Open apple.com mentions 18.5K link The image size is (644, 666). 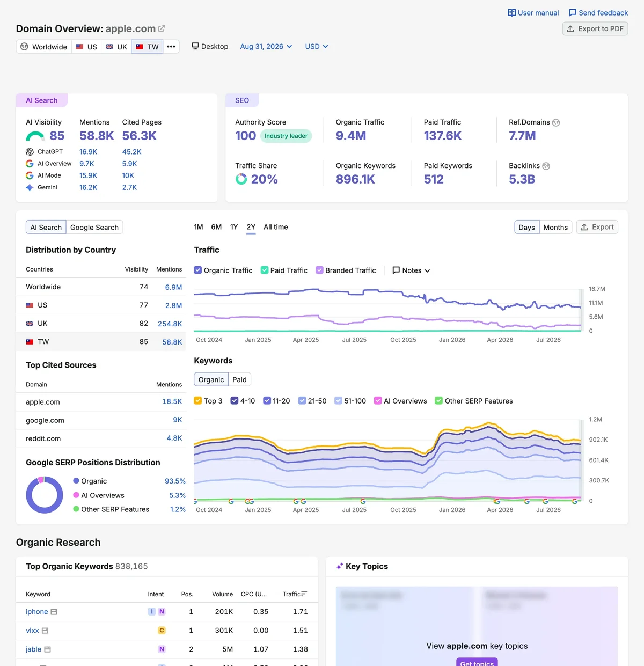click(172, 401)
